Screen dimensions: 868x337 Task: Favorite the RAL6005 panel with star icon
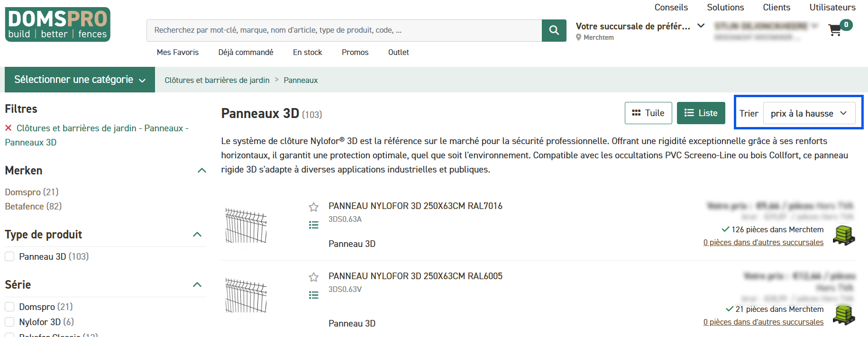coord(313,277)
